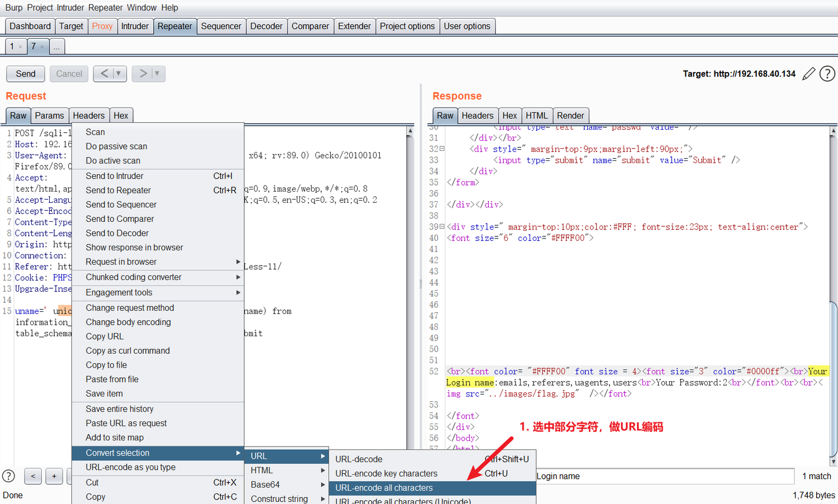Click the Cancel button
Image resolution: width=838 pixels, height=504 pixels.
click(69, 74)
